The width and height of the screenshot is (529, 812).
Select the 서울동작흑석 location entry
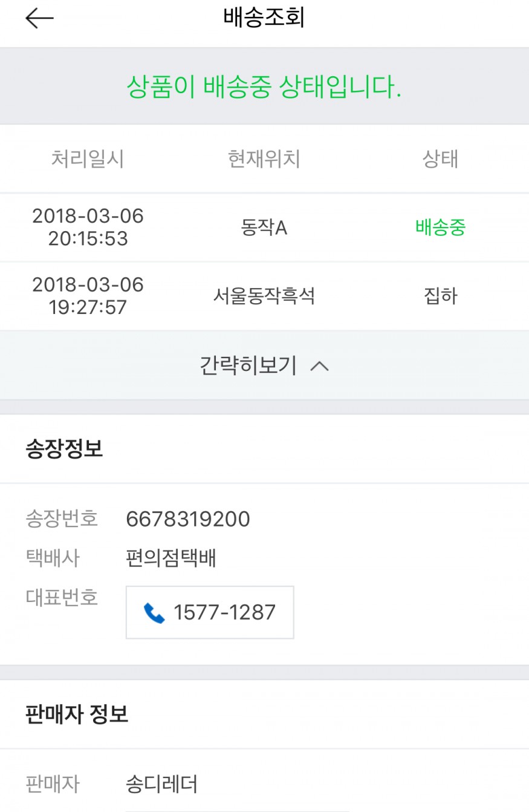[x=264, y=296]
